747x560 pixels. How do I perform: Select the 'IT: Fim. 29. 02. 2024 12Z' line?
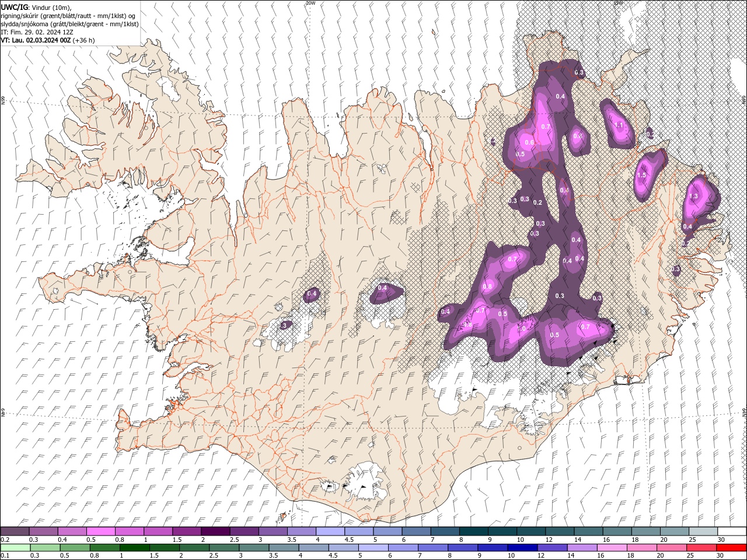[x=37, y=32]
